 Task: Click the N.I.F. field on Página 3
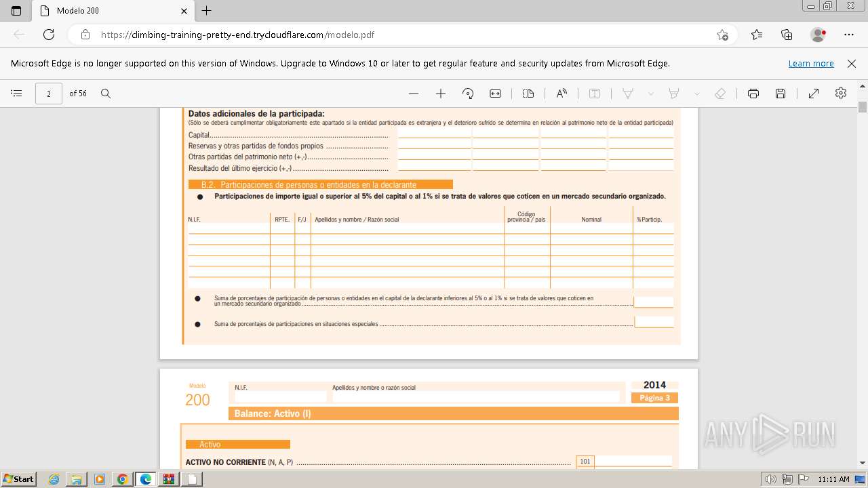click(281, 396)
